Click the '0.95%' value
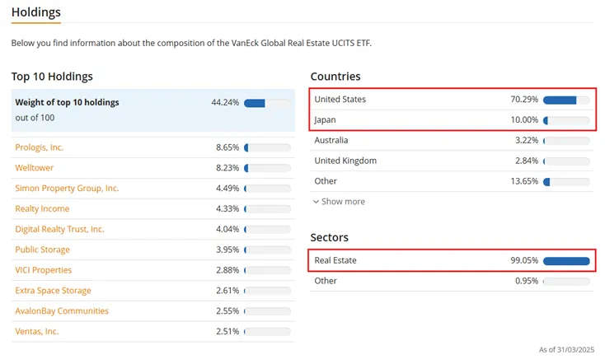This screenshot has width=605, height=364. point(527,281)
